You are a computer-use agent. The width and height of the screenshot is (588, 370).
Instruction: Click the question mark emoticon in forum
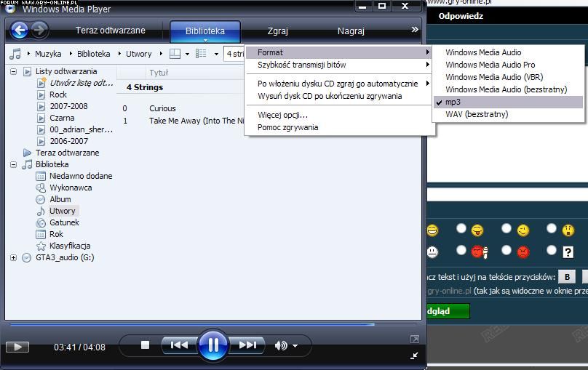pos(568,252)
